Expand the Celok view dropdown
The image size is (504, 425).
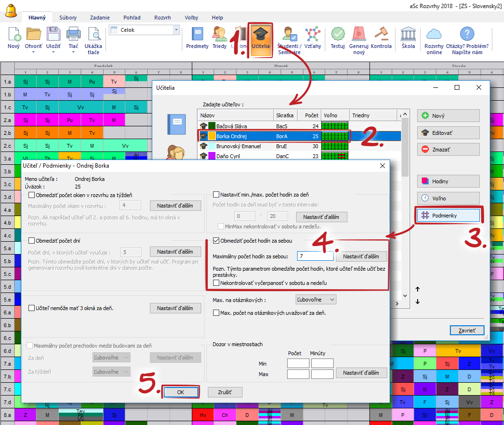pos(177,30)
